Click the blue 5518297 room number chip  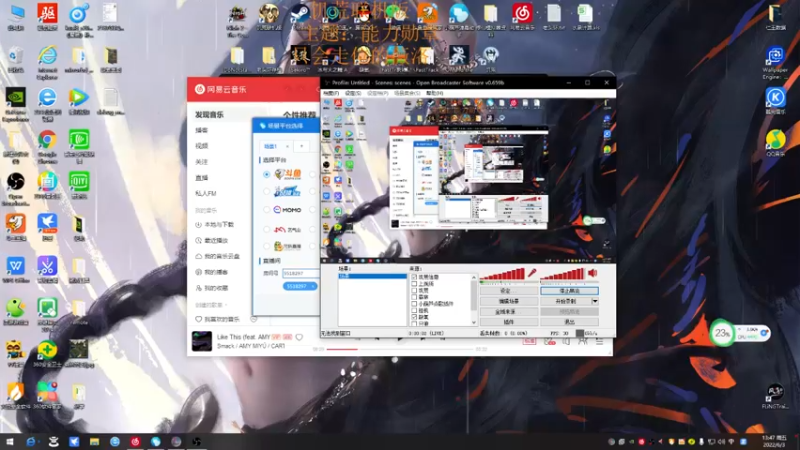pyautogui.click(x=299, y=286)
